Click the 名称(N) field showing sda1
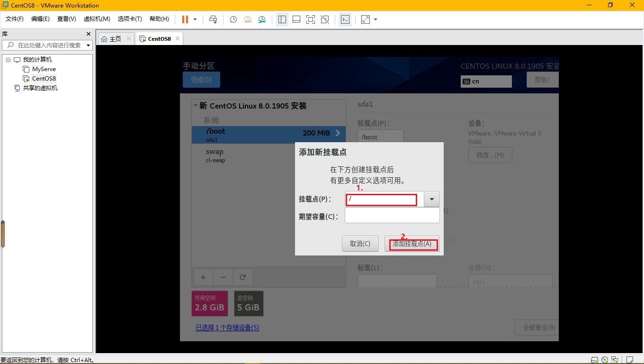The width and height of the screenshot is (644, 364). 510,281
